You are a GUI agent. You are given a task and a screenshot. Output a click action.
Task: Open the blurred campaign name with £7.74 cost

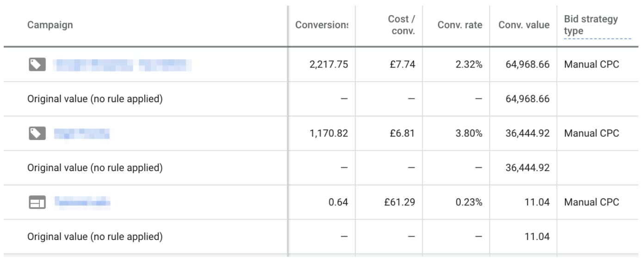pos(123,65)
